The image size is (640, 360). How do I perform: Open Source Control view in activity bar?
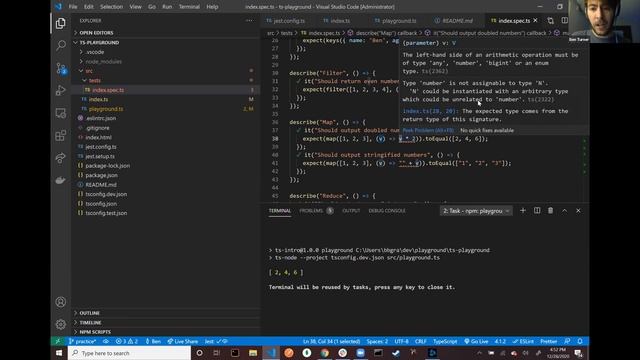(60, 68)
